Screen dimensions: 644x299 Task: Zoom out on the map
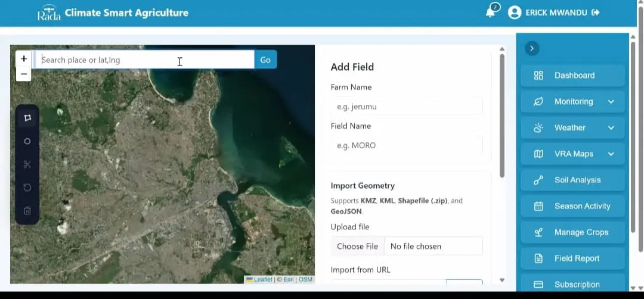point(24,74)
